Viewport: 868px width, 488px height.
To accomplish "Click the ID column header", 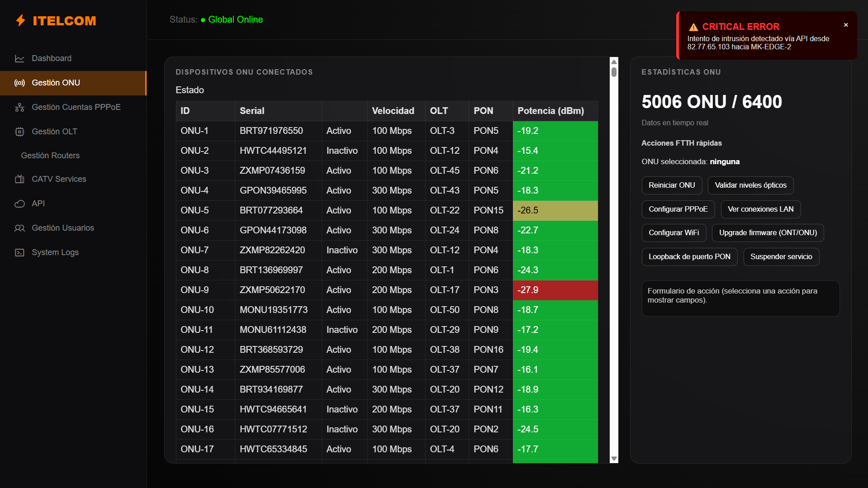I will 205,111.
